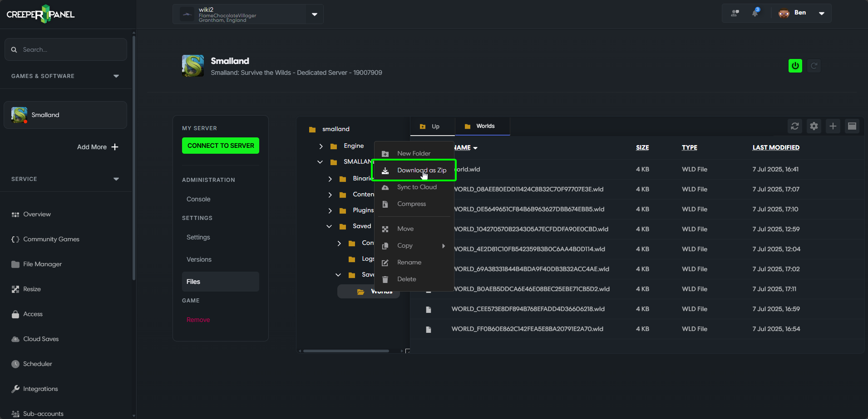868x419 pixels.
Task: Choose Download as Zip from context menu
Action: pyautogui.click(x=414, y=171)
